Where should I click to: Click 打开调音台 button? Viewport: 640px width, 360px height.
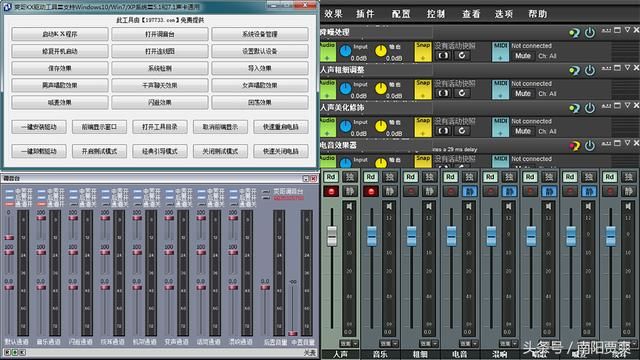tap(160, 34)
